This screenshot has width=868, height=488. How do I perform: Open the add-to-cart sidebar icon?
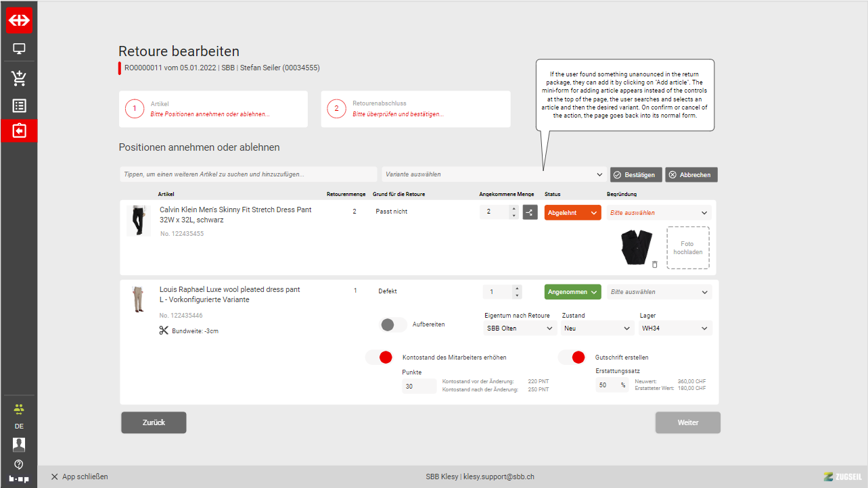pyautogui.click(x=19, y=78)
